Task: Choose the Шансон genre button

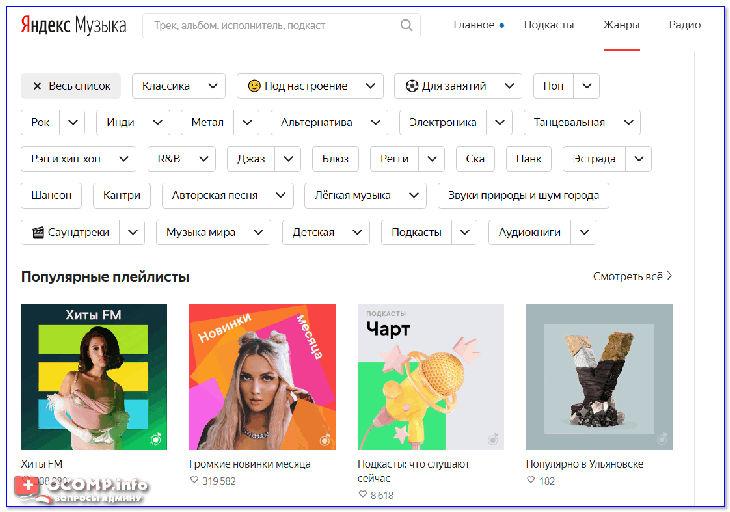Action: point(52,195)
